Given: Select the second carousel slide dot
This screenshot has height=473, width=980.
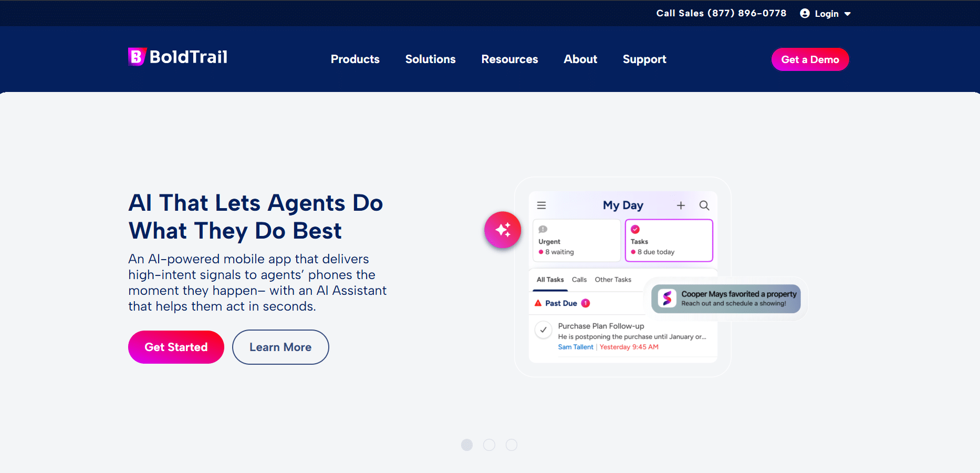Looking at the screenshot, I should tap(489, 445).
